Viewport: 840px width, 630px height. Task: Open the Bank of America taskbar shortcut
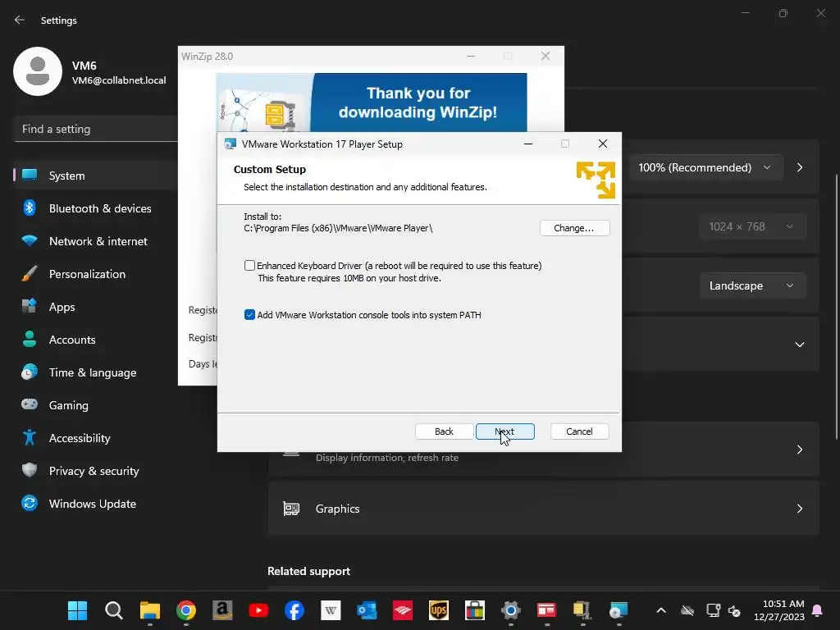pyautogui.click(x=402, y=610)
